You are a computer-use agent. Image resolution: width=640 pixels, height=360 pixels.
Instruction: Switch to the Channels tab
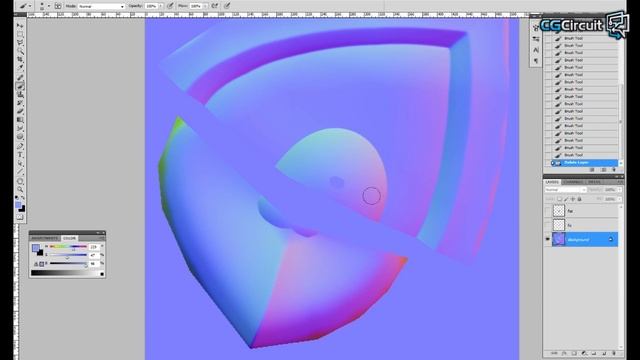coord(573,182)
